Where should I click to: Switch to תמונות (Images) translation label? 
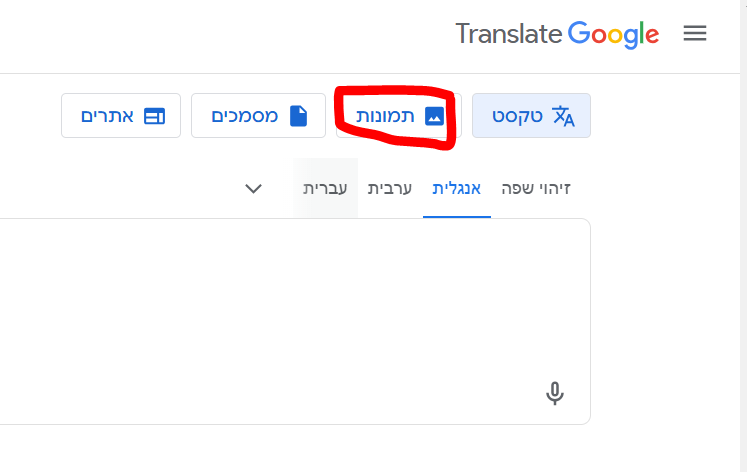385,116
